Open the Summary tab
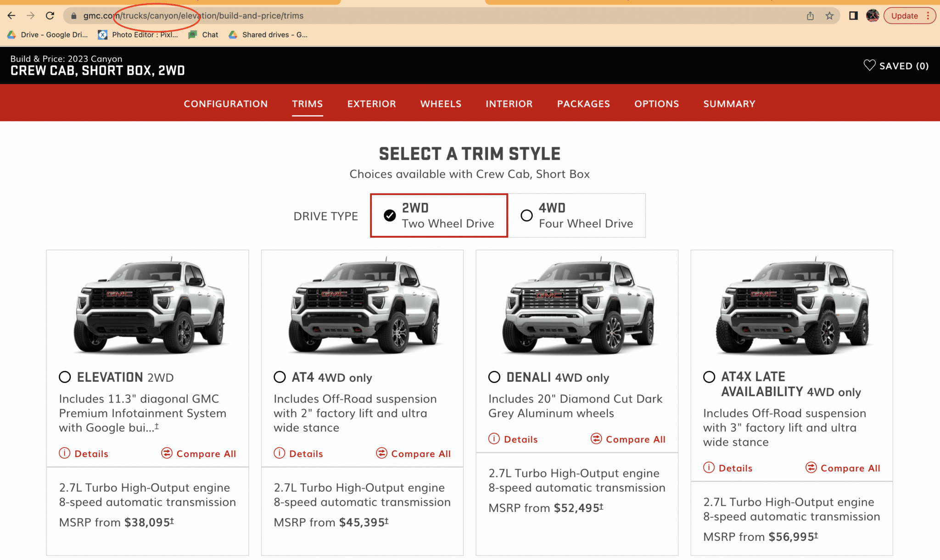 [729, 104]
